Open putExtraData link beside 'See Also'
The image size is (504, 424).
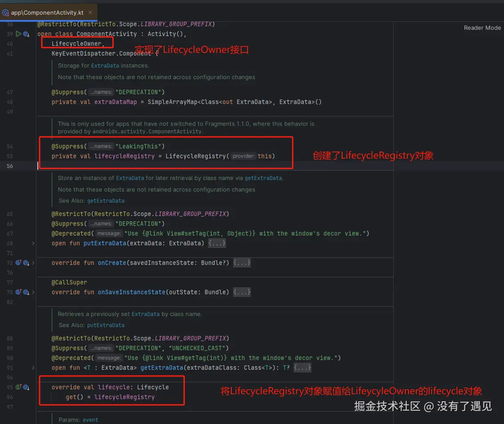(x=106, y=325)
